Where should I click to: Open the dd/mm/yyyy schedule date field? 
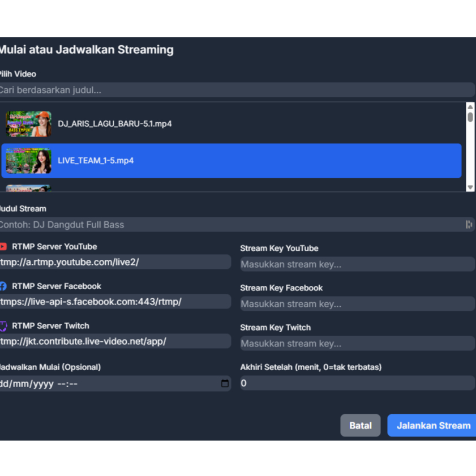(113, 383)
